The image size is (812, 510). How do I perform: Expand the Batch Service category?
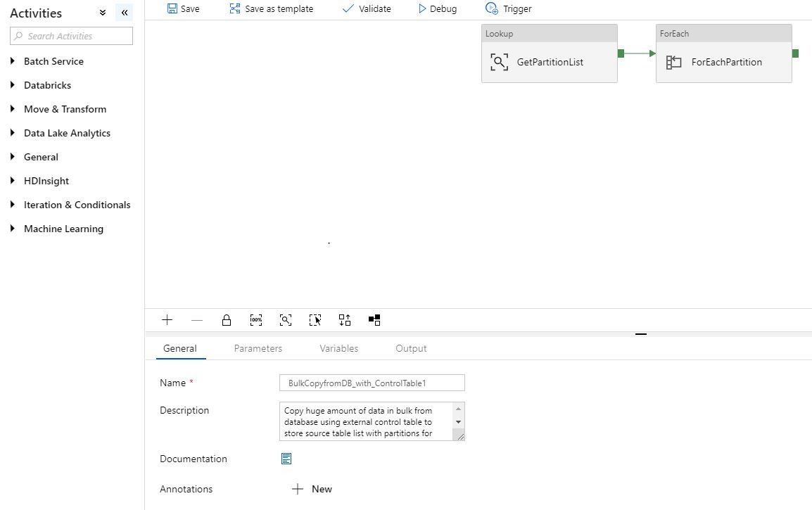click(x=13, y=61)
